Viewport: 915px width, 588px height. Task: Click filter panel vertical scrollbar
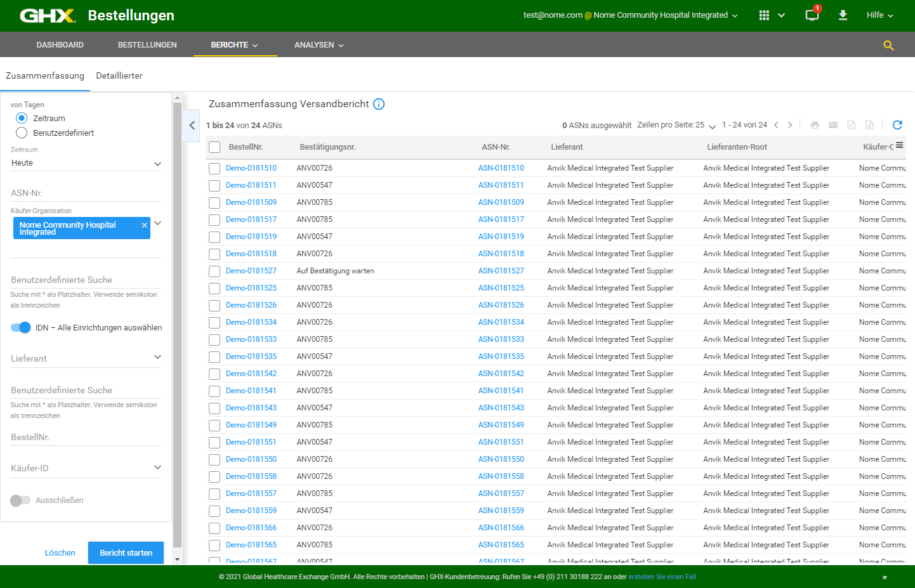pyautogui.click(x=177, y=323)
